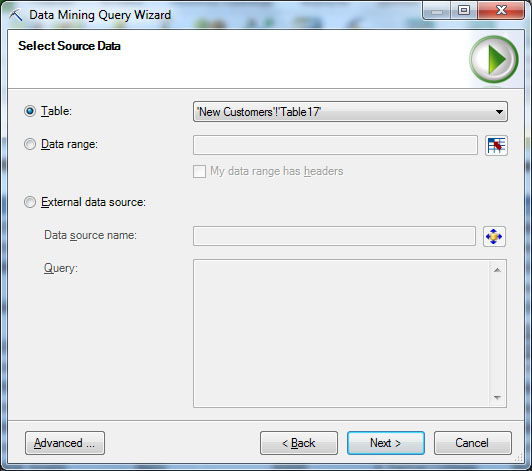Select the Table radio button
The height and width of the screenshot is (471, 532).
tap(30, 111)
